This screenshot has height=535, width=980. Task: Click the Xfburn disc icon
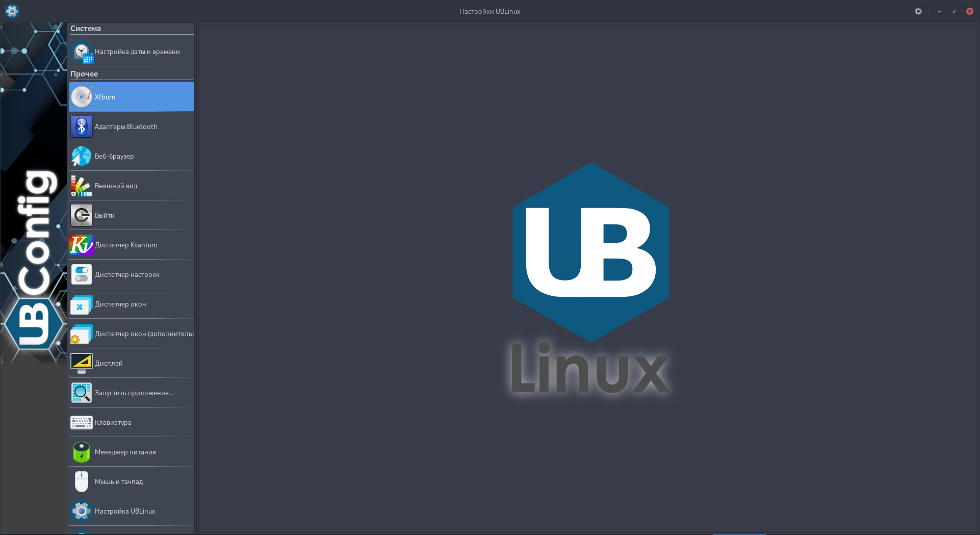click(x=82, y=97)
